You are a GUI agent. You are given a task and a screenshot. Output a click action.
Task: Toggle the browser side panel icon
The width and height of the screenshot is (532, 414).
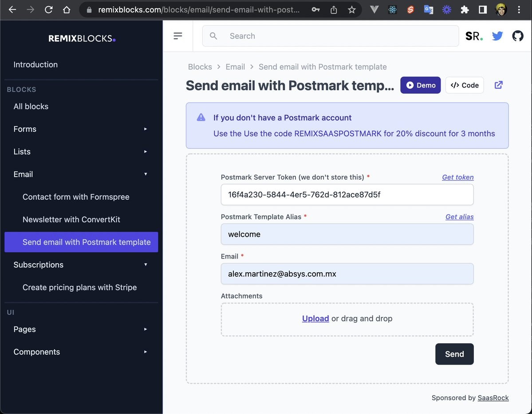point(483,9)
